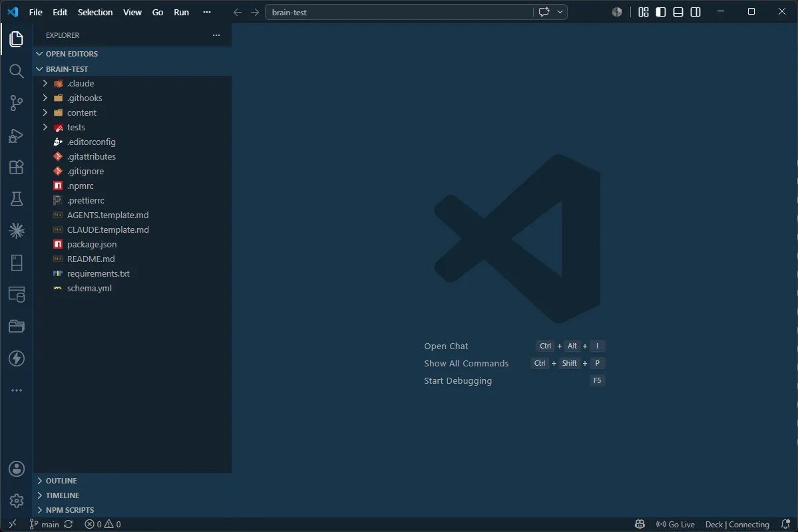Open the .npmrc file
Image resolution: width=798 pixels, height=532 pixels.
click(x=132, y=186)
